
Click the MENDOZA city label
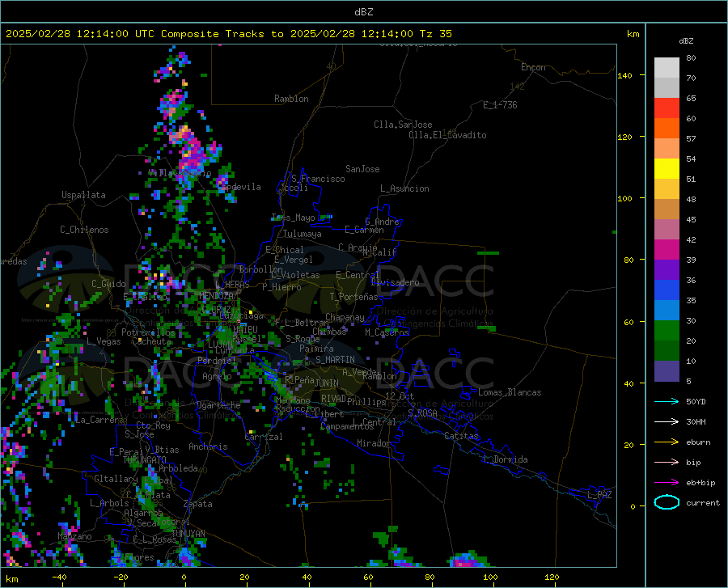pyautogui.click(x=216, y=295)
